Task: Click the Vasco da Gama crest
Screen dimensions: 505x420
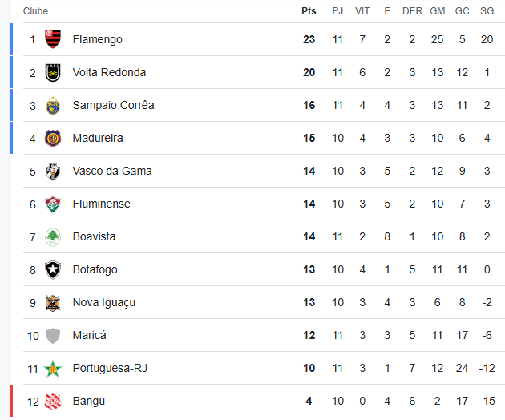Action: [53, 172]
